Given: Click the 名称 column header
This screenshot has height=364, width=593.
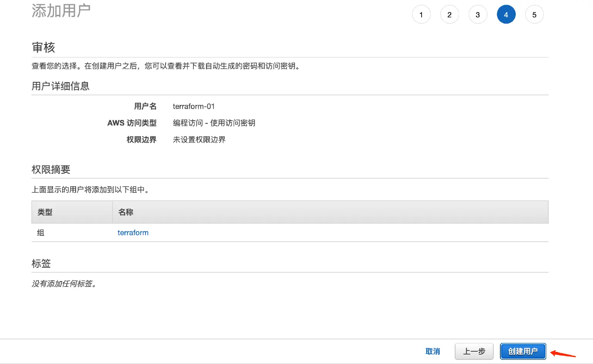Looking at the screenshot, I should tap(125, 212).
